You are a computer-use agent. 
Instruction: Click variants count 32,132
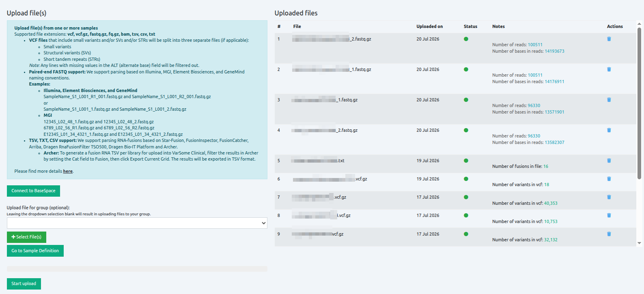551,240
